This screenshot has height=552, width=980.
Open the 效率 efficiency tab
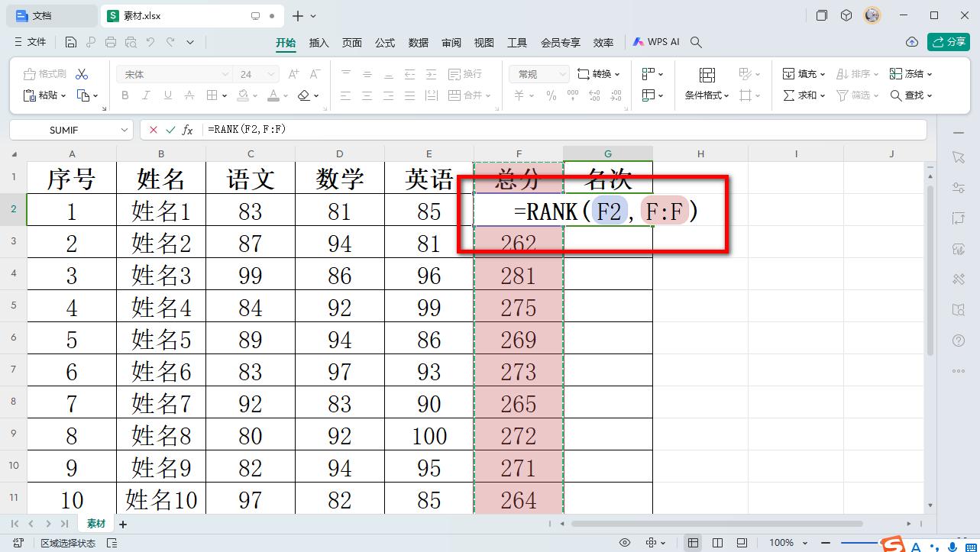click(603, 43)
